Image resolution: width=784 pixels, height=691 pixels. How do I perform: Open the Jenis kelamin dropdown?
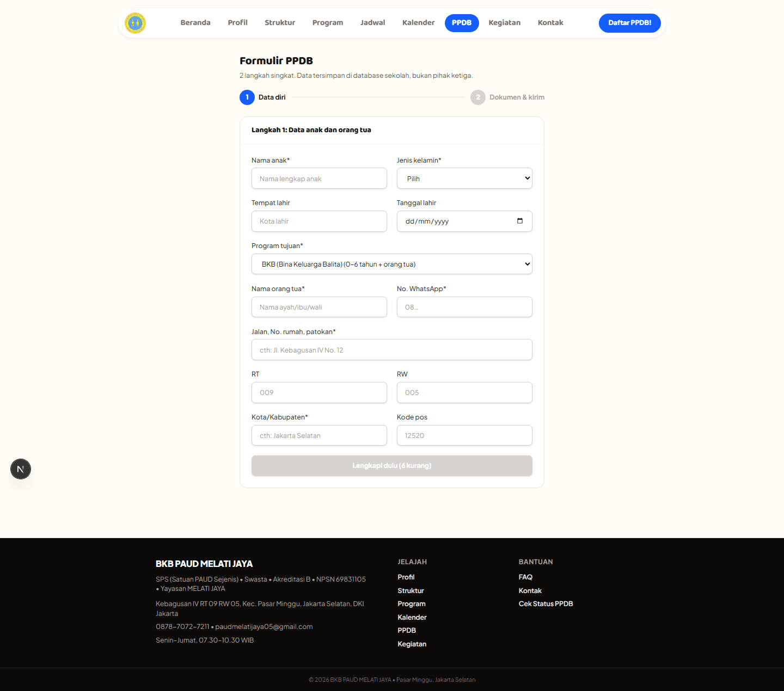tap(464, 178)
